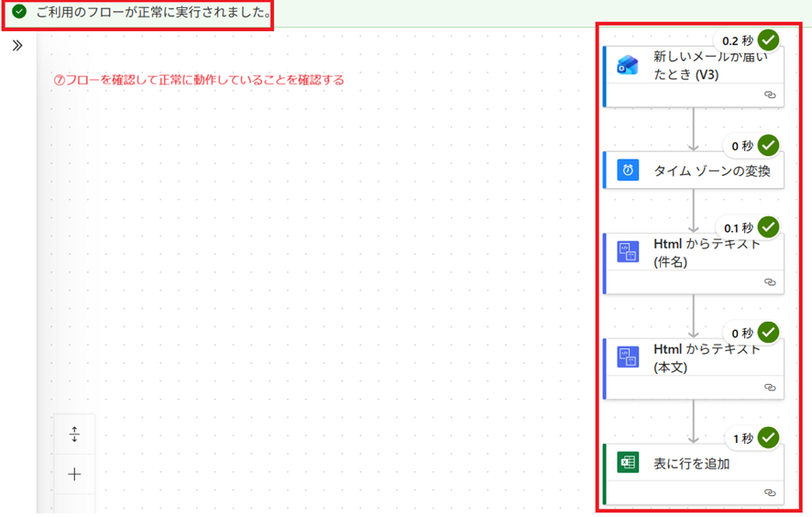This screenshot has height=517, width=812.
Task: Click the Html からテキスト (件名) step icon
Action: 628,252
